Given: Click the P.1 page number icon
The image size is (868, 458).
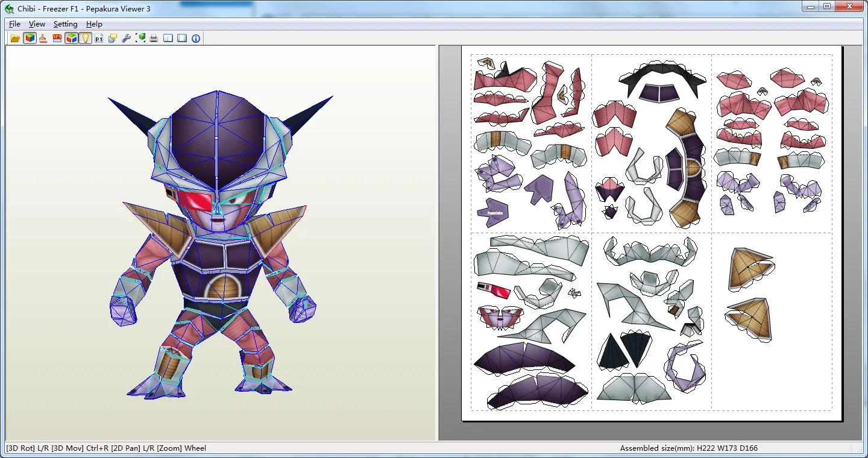Looking at the screenshot, I should [x=99, y=39].
